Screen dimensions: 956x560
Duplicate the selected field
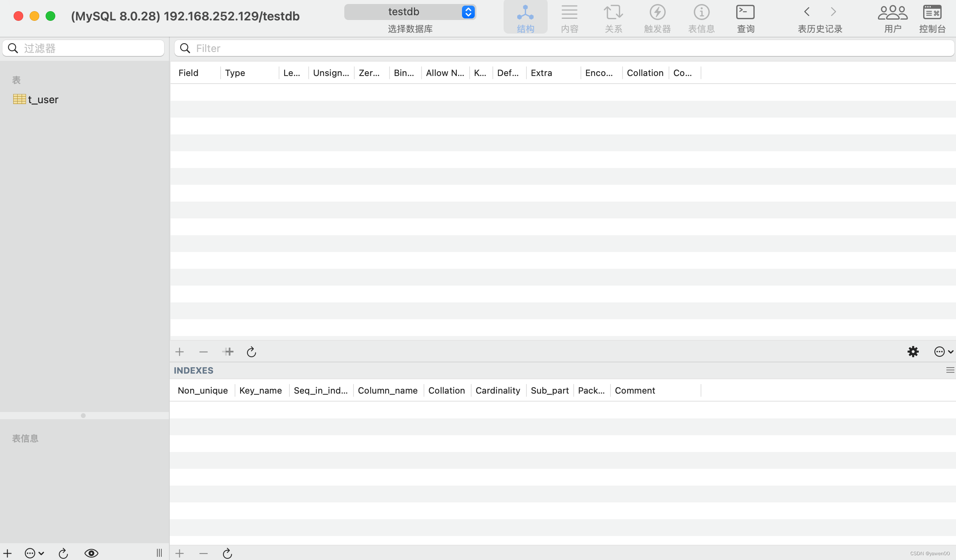tap(228, 352)
